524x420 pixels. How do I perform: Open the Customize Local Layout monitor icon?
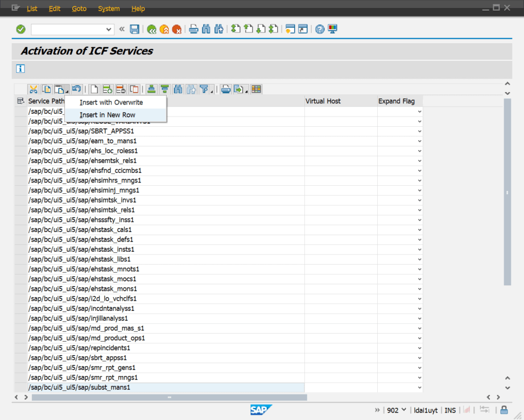(332, 30)
